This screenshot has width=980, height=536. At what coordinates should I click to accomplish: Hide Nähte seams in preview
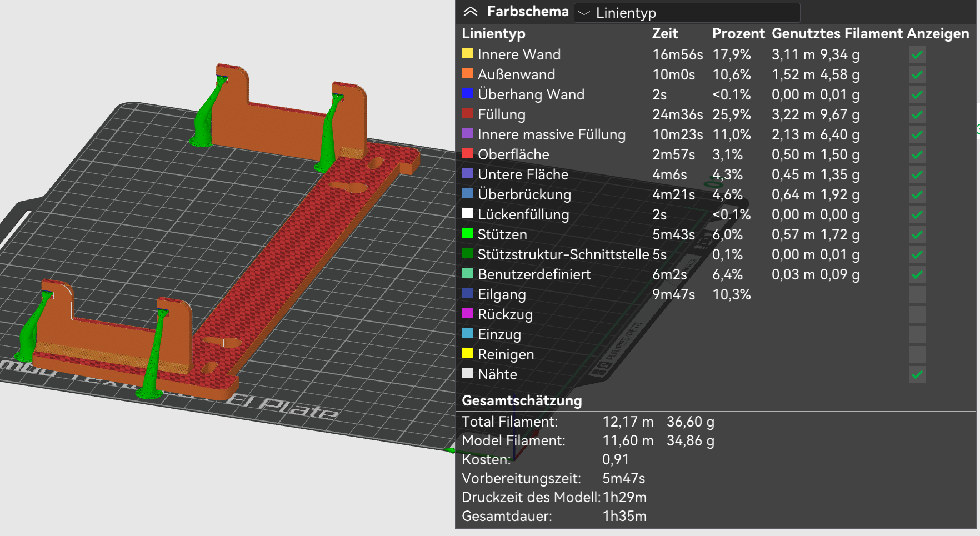(x=917, y=374)
